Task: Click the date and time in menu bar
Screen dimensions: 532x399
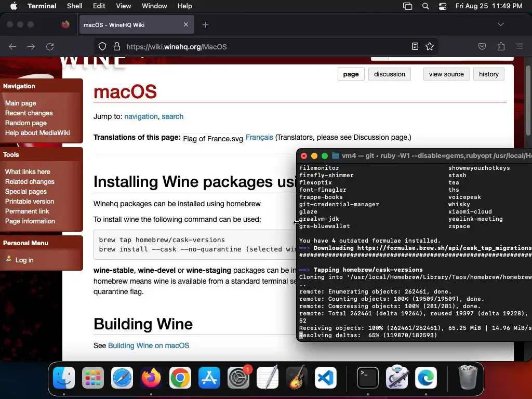Action: (488, 6)
